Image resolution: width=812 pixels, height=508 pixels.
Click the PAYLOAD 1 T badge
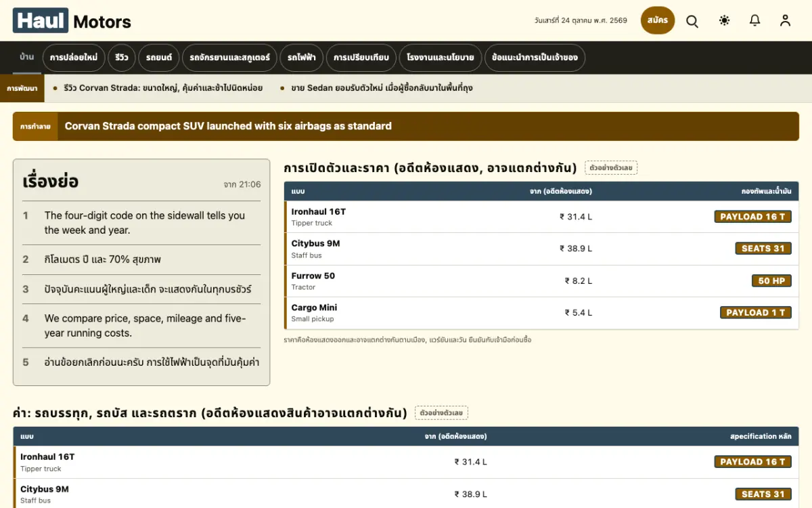click(756, 312)
